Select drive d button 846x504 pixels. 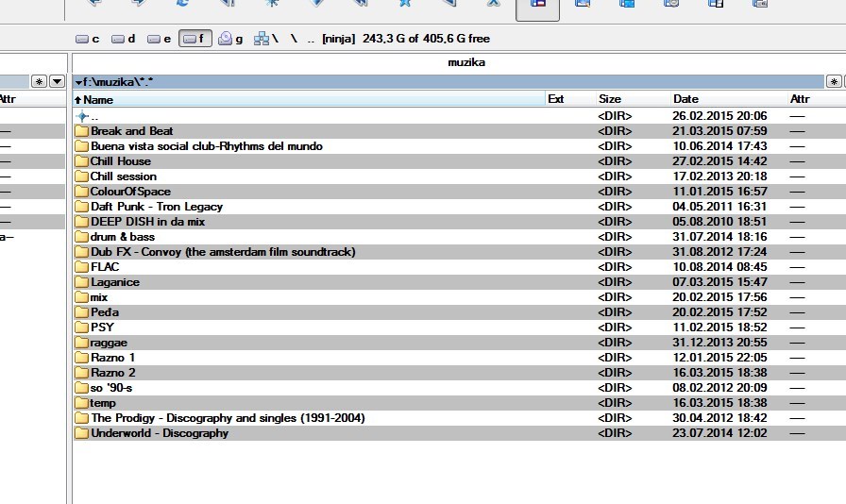pyautogui.click(x=123, y=39)
